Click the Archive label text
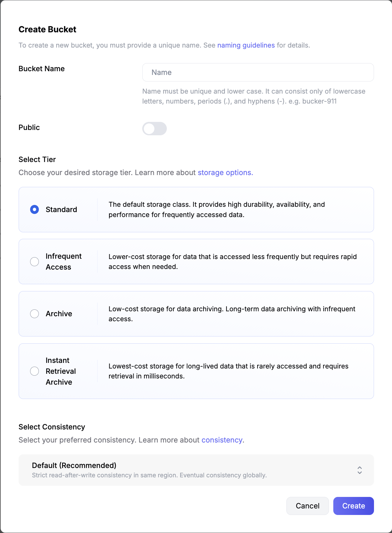 pyautogui.click(x=59, y=314)
